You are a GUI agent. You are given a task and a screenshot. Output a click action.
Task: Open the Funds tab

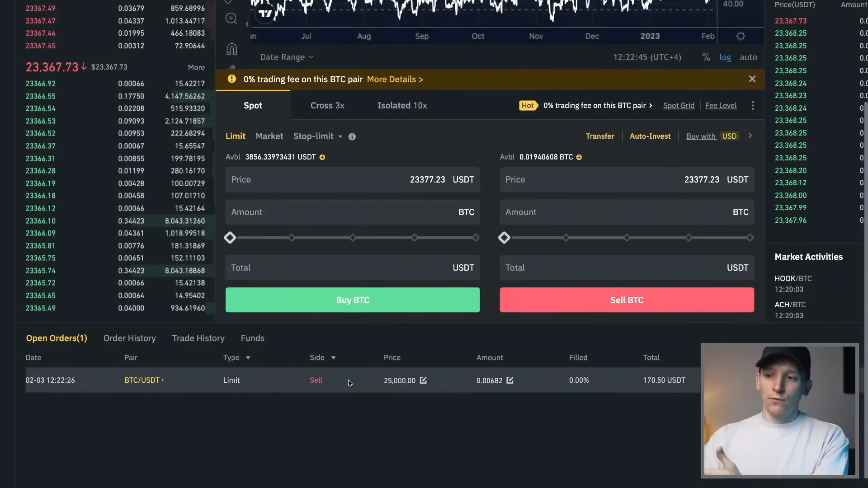tap(252, 338)
